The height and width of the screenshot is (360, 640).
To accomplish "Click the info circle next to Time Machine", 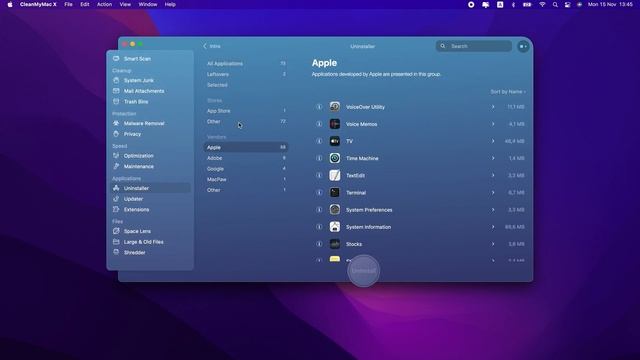I will 319,158.
